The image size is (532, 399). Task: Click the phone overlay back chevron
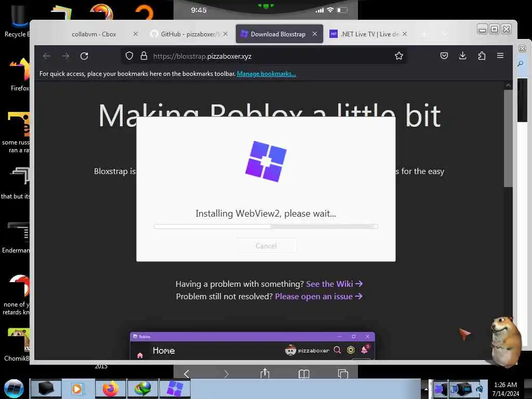pos(187,374)
